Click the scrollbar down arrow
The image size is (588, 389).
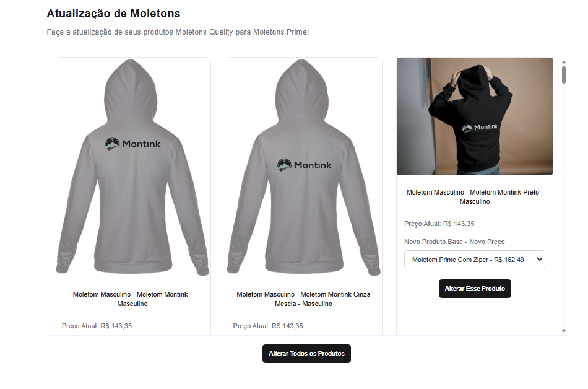tap(564, 331)
